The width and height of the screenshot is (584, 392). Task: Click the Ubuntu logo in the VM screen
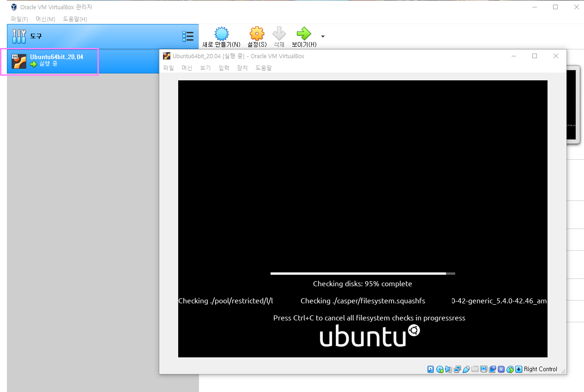click(x=370, y=336)
